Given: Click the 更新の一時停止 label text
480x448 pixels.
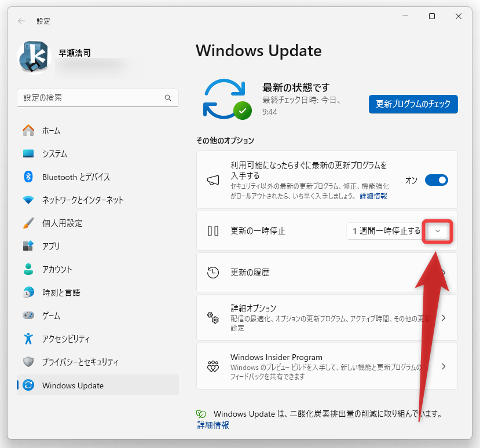Looking at the screenshot, I should point(258,231).
